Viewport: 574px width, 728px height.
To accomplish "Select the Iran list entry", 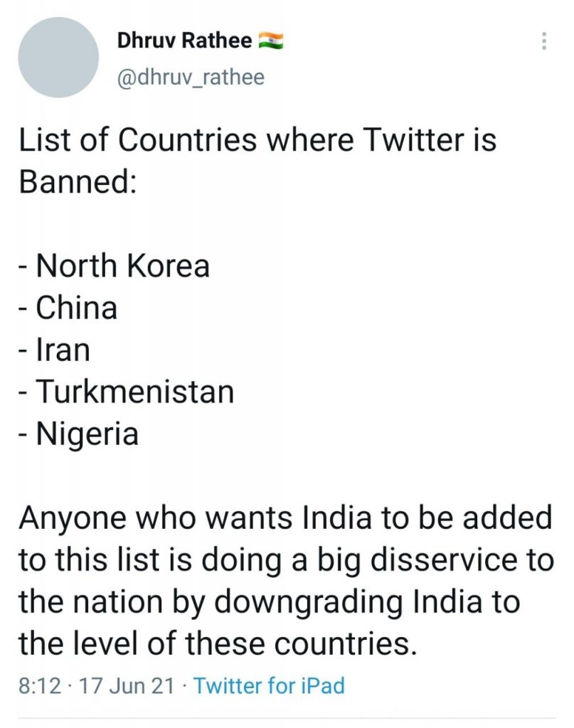I will (x=63, y=350).
